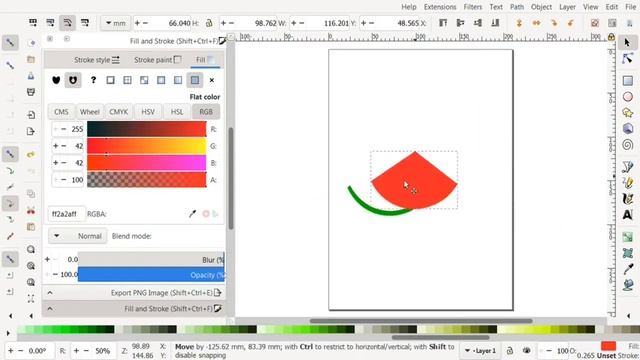Click the Import icon in commands bar
The image size is (640, 360).
[x=31, y=115]
